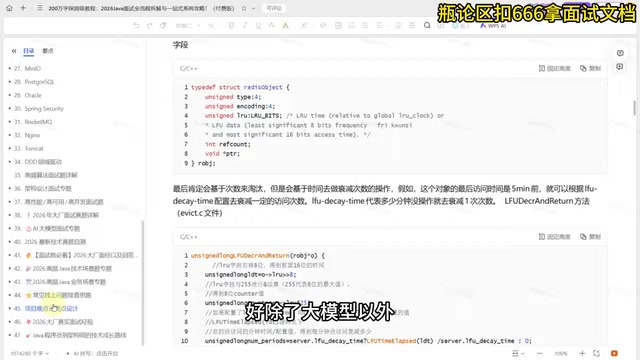Open the chevron dropdown next to the star

point(253,8)
